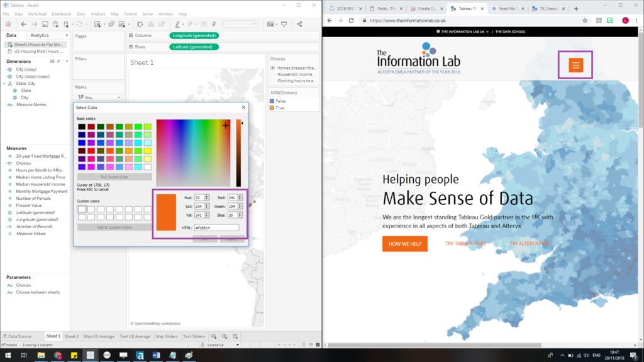This screenshot has height=362, width=644.
Task: Open the Map US Average sheet tab
Action: point(99,336)
